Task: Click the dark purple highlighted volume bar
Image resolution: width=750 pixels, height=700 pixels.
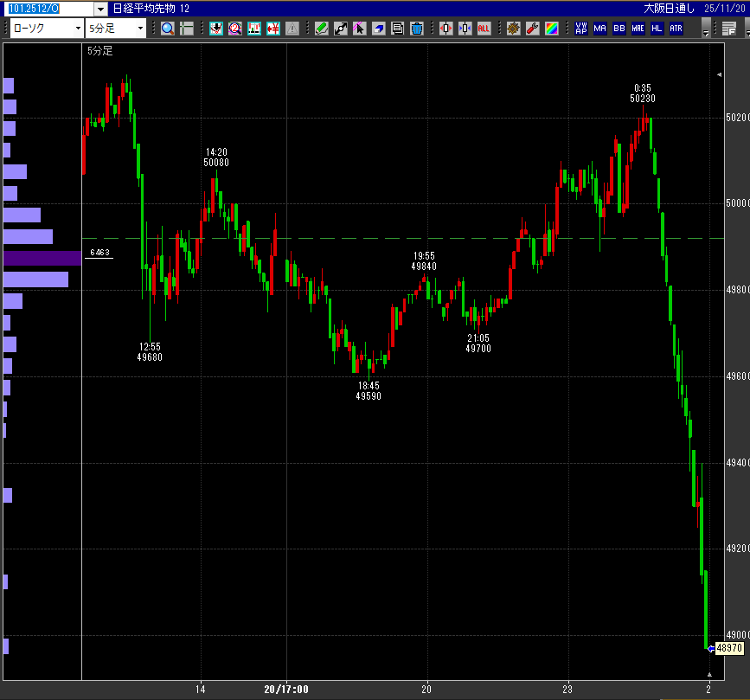Action: point(42,259)
